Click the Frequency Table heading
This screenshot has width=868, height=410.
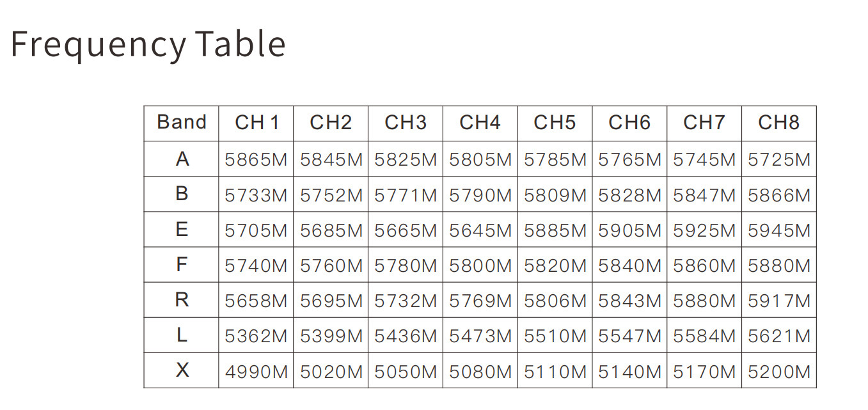[148, 45]
